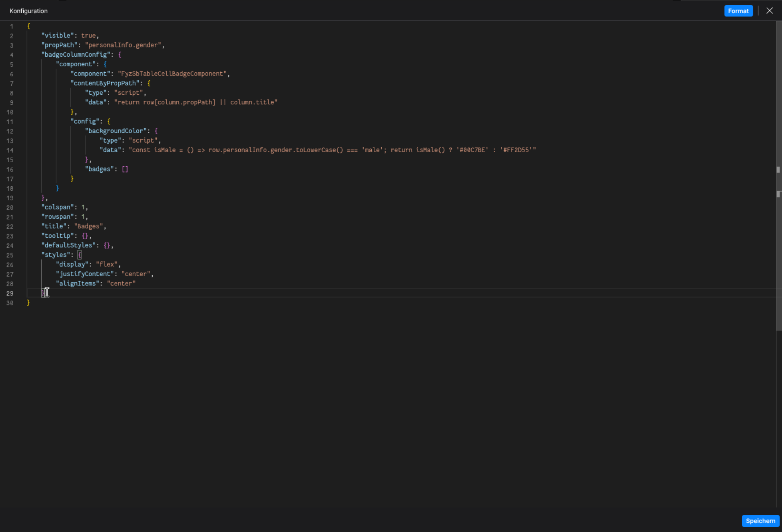Save configuration with Speichern button

coord(760,521)
